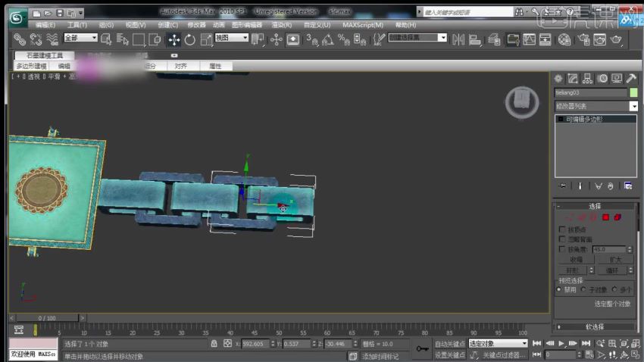Click the 自动关键点 button

(x=450, y=344)
